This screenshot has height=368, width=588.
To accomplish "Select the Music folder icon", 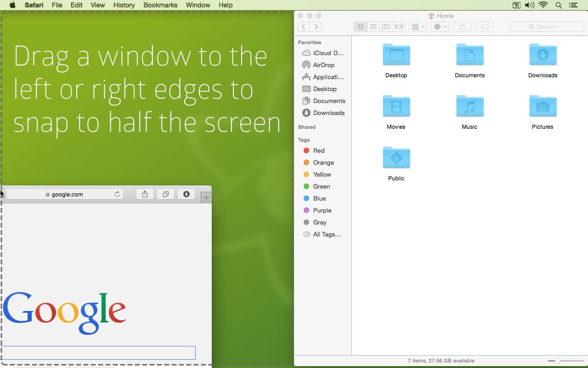I will click(x=469, y=106).
